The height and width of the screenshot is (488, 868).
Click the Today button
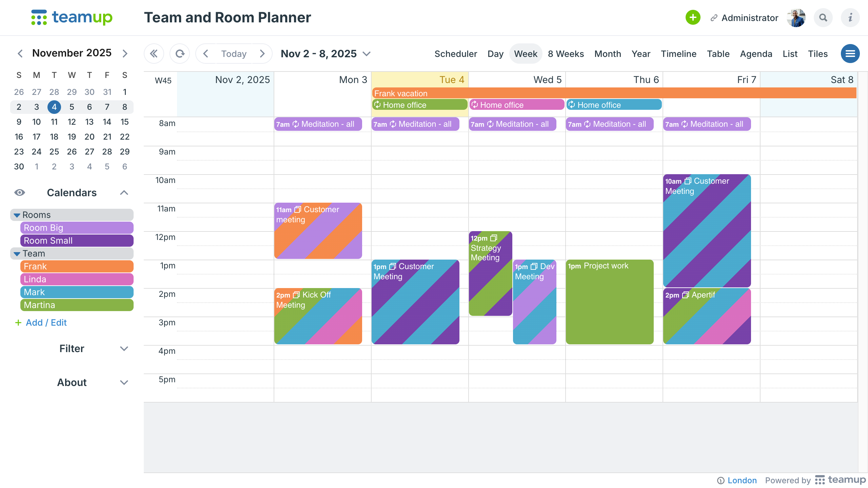(x=234, y=54)
